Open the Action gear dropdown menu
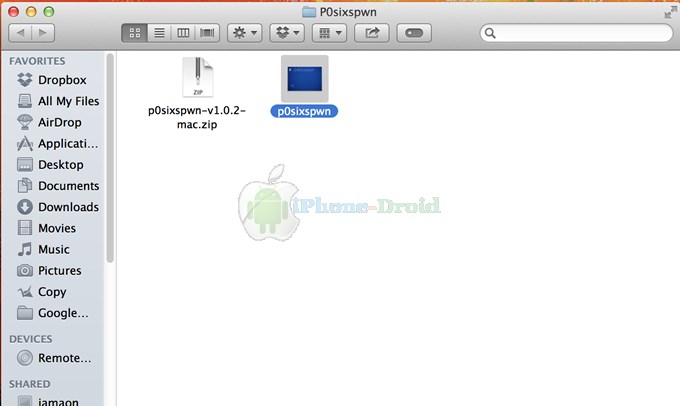This screenshot has width=680, height=406. pyautogui.click(x=245, y=33)
